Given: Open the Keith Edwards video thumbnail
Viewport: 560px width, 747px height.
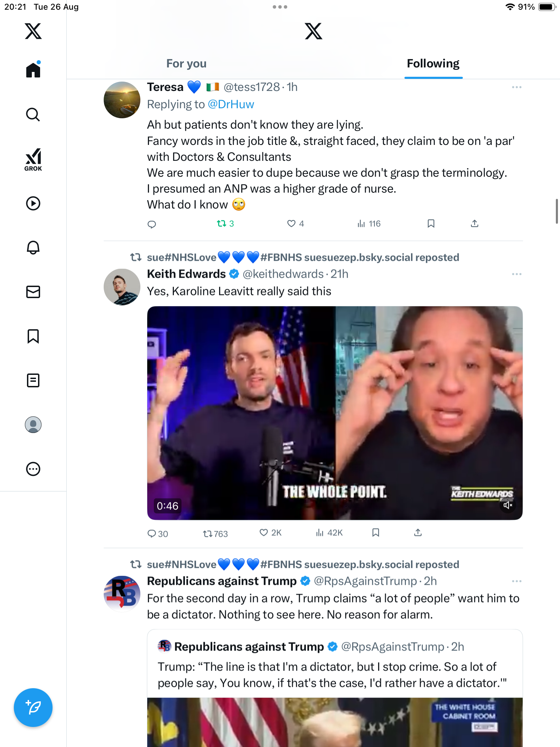Looking at the screenshot, I should pos(335,413).
